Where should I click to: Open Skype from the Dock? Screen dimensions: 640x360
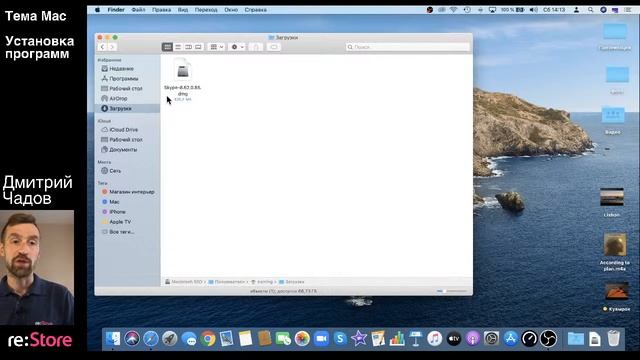pyautogui.click(x=340, y=339)
